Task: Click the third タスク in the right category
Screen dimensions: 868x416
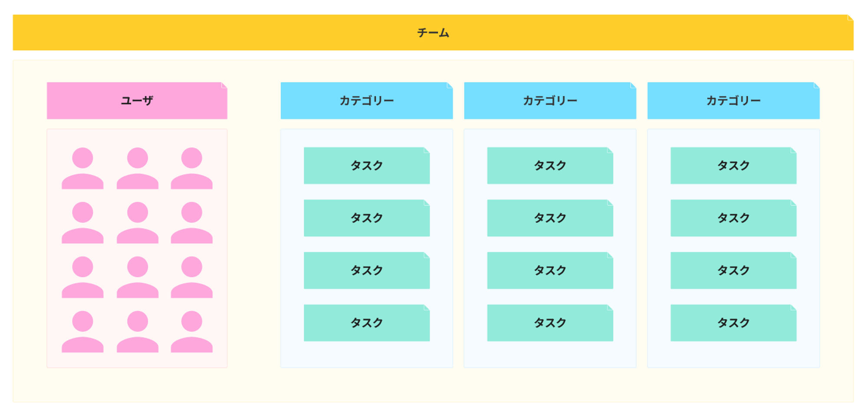Action: [x=733, y=271]
